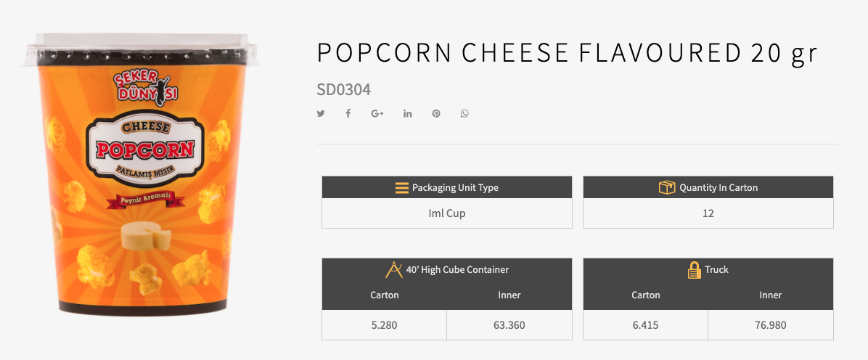Click container inner value 63.360
Image resolution: width=868 pixels, height=360 pixels.
pos(509,325)
